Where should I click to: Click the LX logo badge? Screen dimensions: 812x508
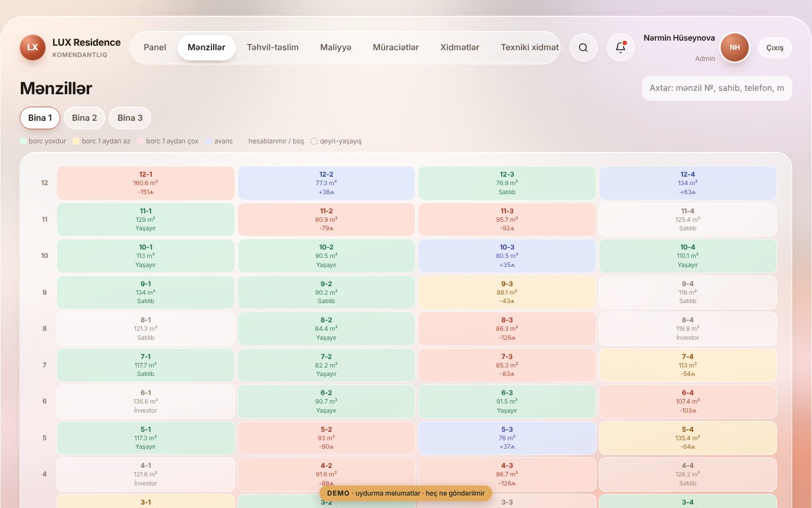tap(33, 47)
